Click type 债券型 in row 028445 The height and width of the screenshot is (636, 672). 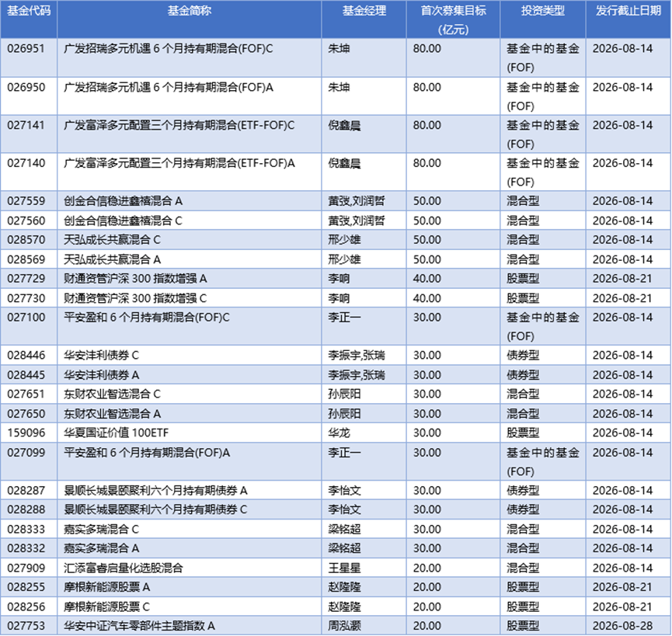(523, 375)
